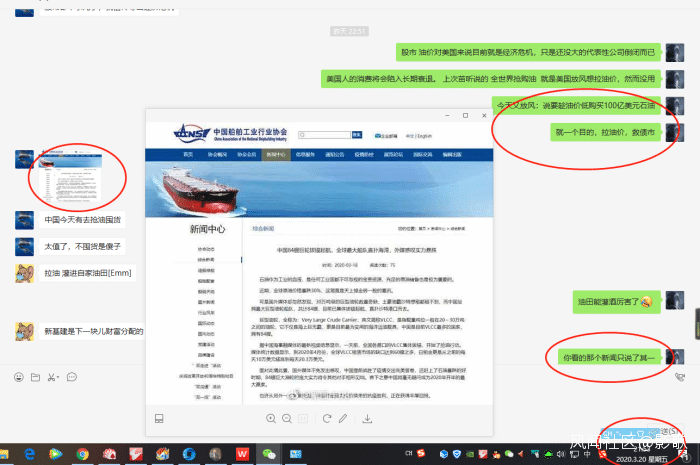
Task: Start a voice or video call icon
Action: 679,378
